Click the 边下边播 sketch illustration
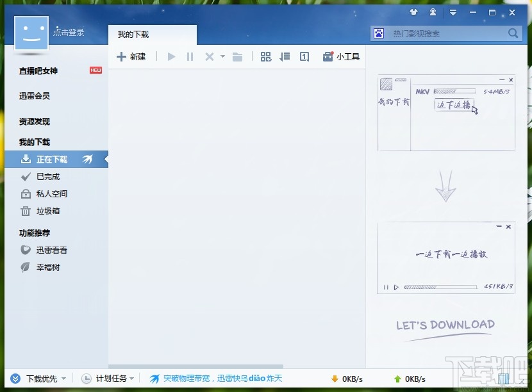 pos(446,113)
